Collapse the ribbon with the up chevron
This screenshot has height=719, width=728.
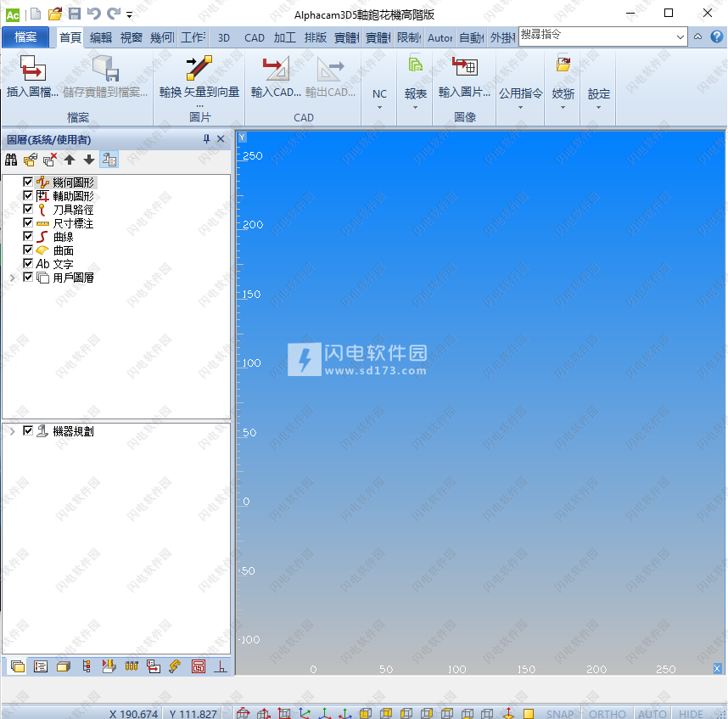tap(697, 37)
